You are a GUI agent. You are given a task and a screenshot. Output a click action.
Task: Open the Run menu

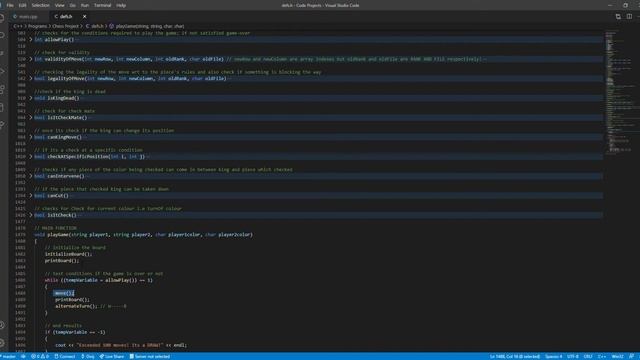coord(85,5)
